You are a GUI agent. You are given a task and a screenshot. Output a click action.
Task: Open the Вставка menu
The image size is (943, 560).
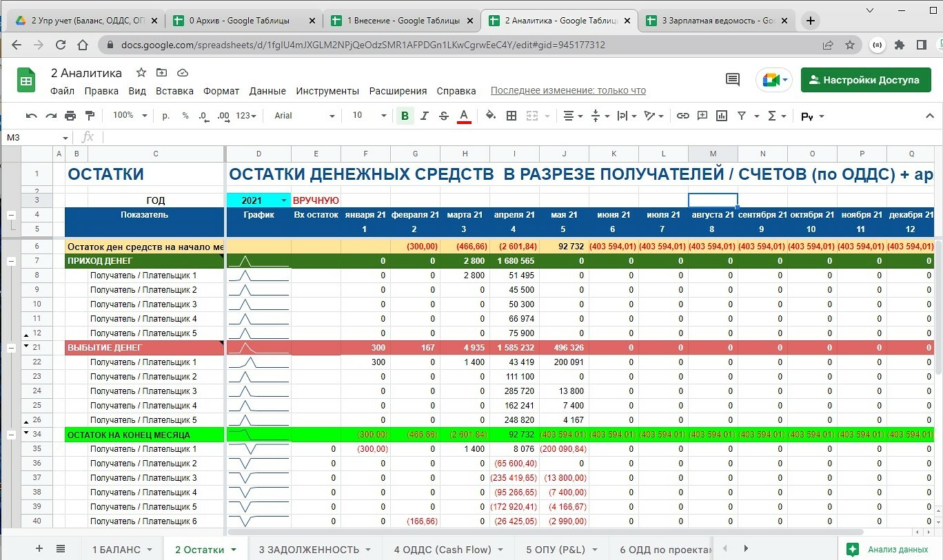tap(174, 91)
